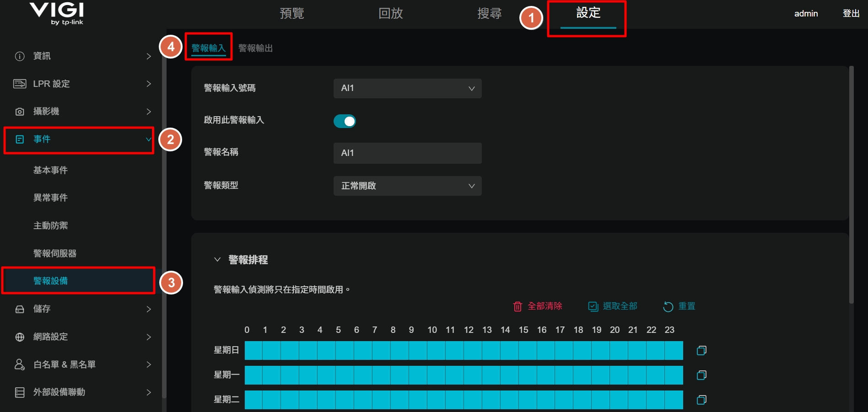Switch to the 警報輸出 tab
This screenshot has width=868, height=412.
pyautogui.click(x=256, y=48)
